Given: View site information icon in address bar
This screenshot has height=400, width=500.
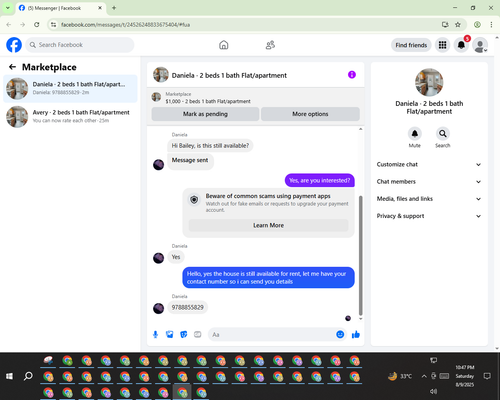Looking at the screenshot, I should pos(54,25).
